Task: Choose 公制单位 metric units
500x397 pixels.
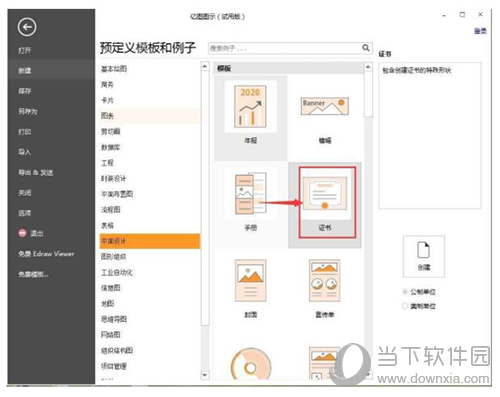Action: (419, 292)
